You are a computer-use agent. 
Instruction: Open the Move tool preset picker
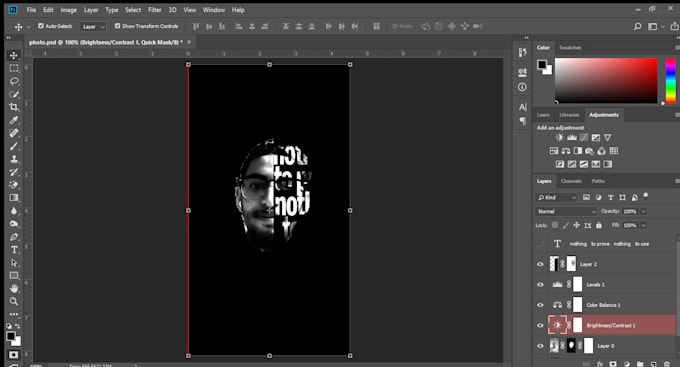click(x=29, y=26)
